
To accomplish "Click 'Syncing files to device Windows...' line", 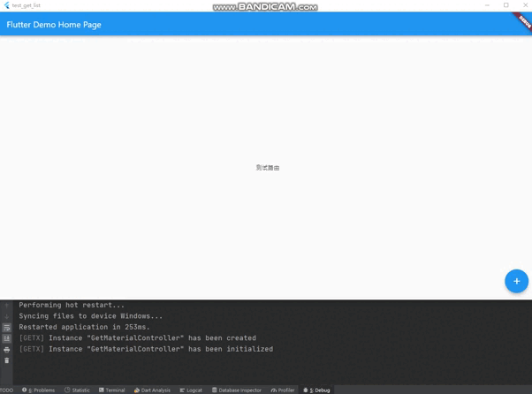I will pos(91,316).
